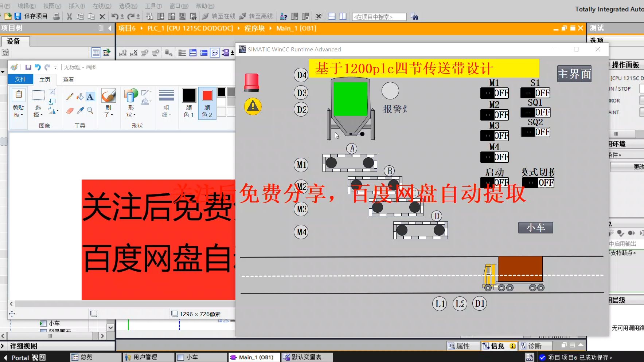644x362 pixels.
Task: Click 保存项目 save project button
Action: [x=31, y=16]
